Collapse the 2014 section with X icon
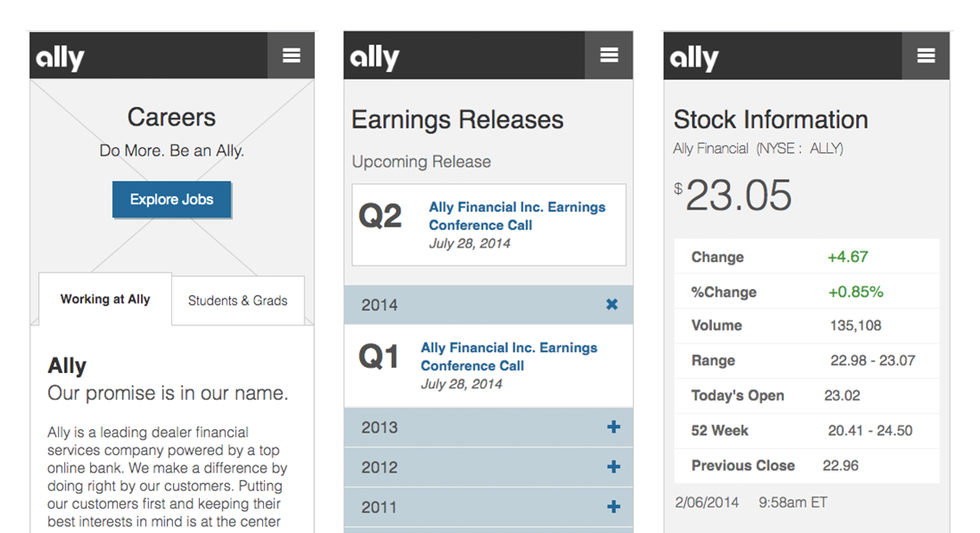The width and height of the screenshot is (980, 533). coord(612,305)
